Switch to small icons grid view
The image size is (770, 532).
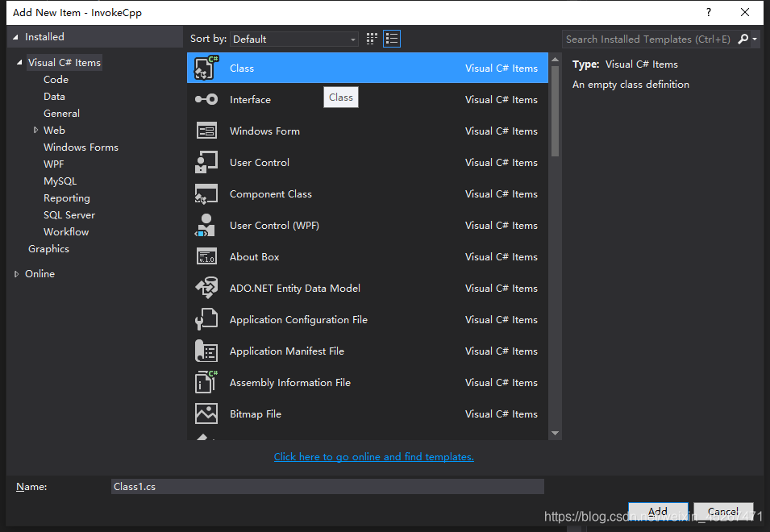click(372, 39)
